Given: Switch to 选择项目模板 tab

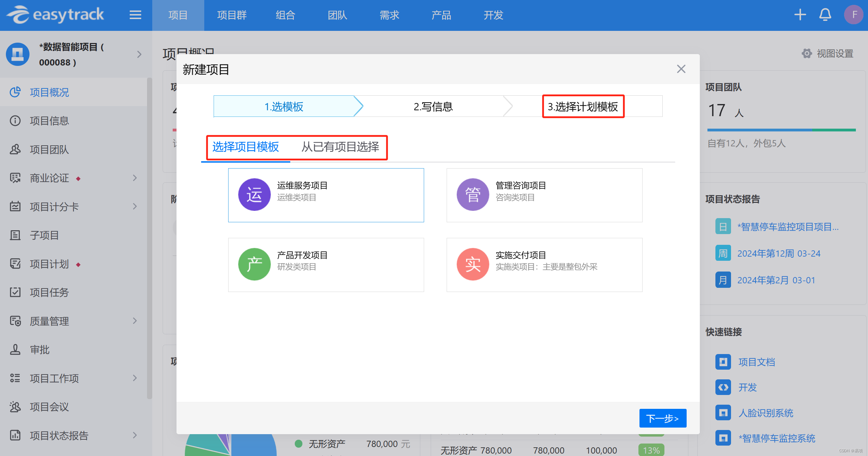Looking at the screenshot, I should 246,147.
